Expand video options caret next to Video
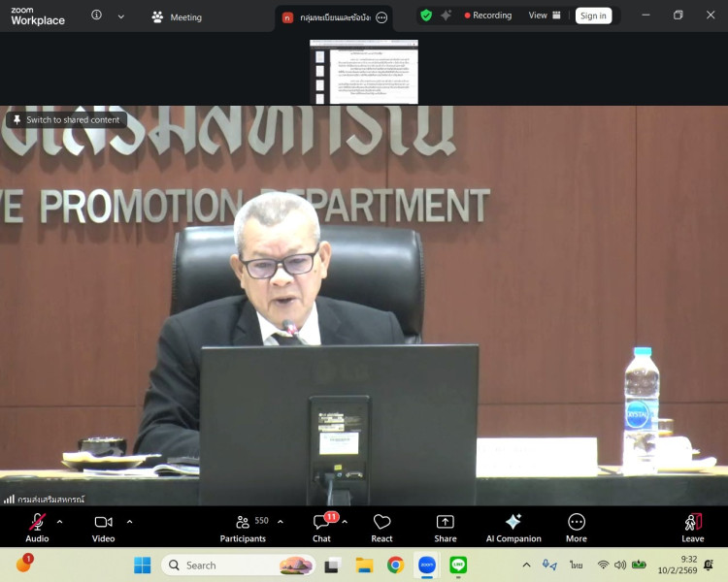This screenshot has width=728, height=582. pos(129,521)
